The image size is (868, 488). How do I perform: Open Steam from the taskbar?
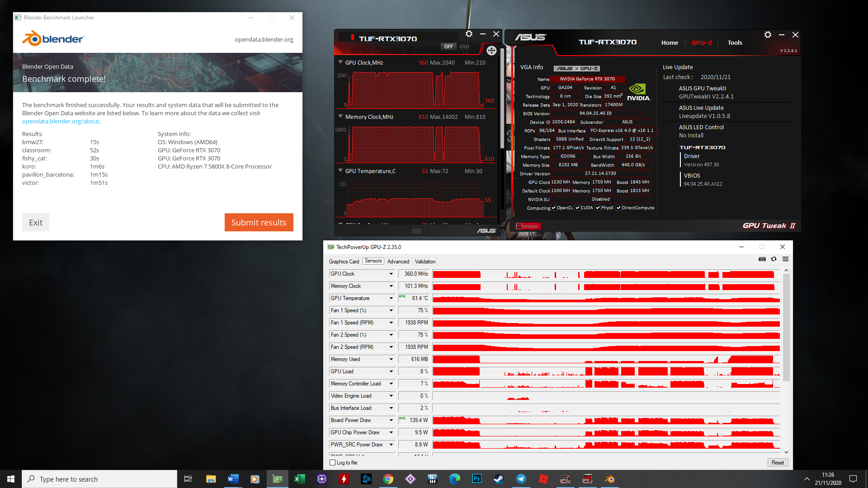click(499, 479)
